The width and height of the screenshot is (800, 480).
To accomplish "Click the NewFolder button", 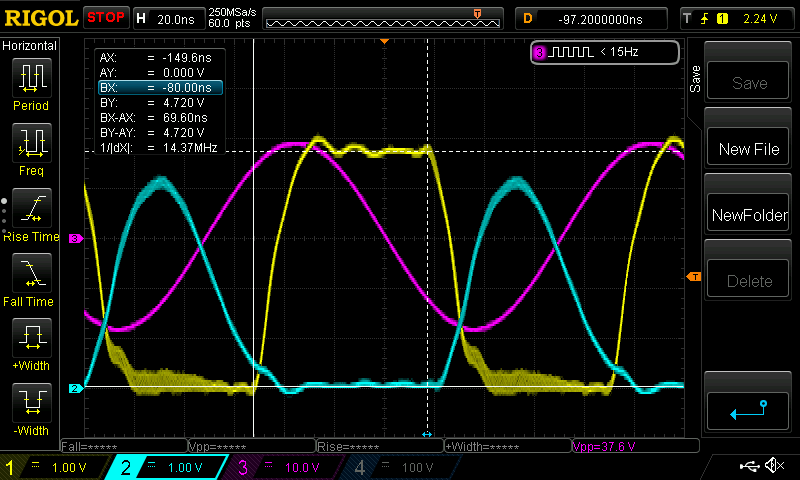I will click(x=748, y=212).
